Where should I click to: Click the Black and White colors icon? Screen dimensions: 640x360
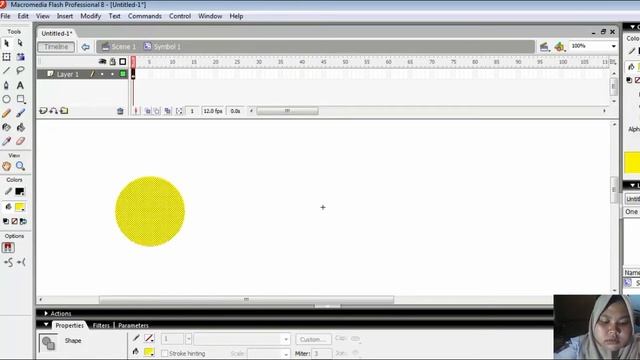6,221
